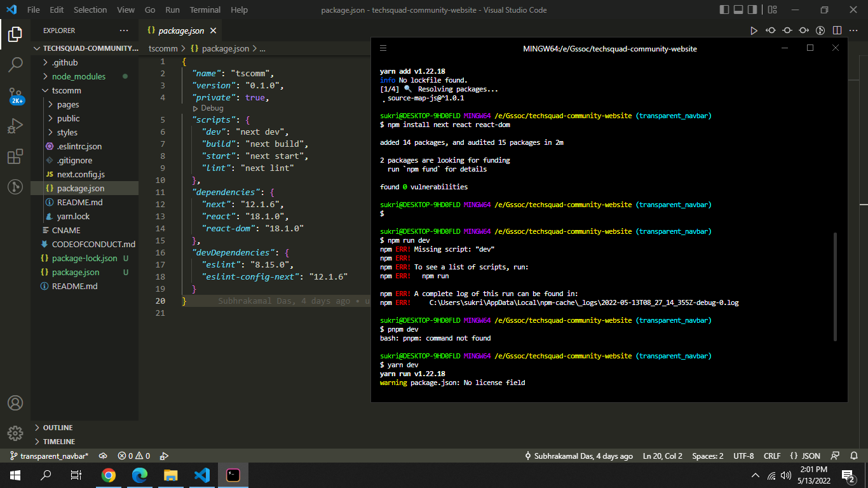Click tscomm breadcrumb above editor
Viewport: 868px width, 488px height.
point(163,48)
